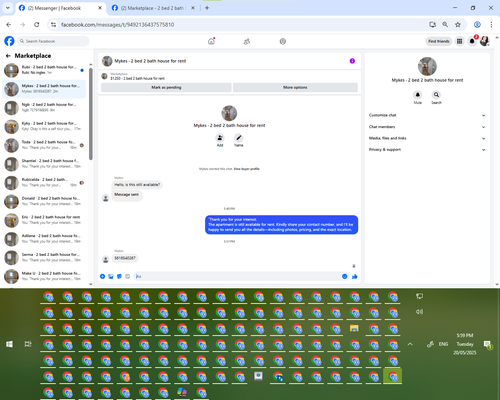Search in conversation with magnifier icon
This screenshot has width=500, height=400.
tap(436, 95)
